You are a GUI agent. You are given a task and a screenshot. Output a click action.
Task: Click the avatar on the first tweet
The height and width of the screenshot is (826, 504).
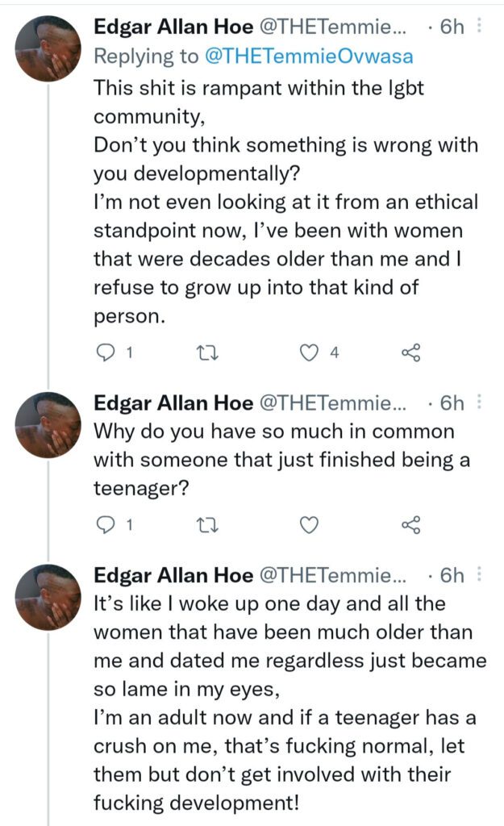coord(48,49)
